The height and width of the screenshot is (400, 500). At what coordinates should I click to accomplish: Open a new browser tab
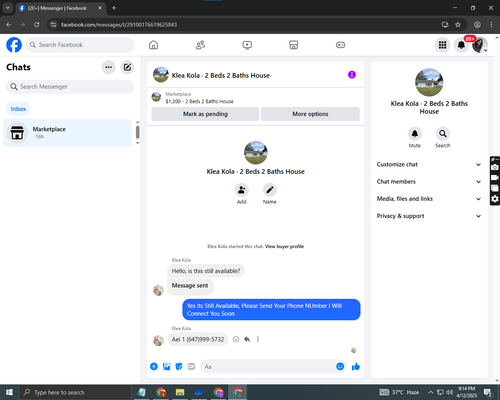[114, 8]
